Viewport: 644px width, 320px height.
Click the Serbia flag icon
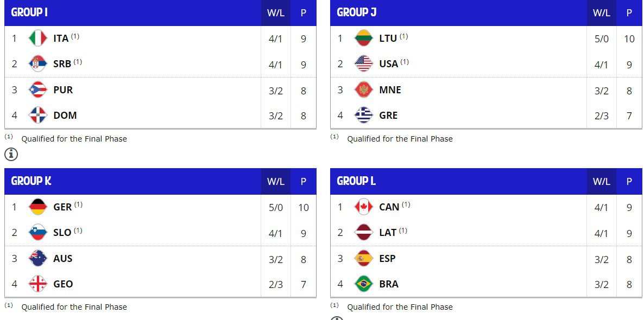(x=37, y=64)
